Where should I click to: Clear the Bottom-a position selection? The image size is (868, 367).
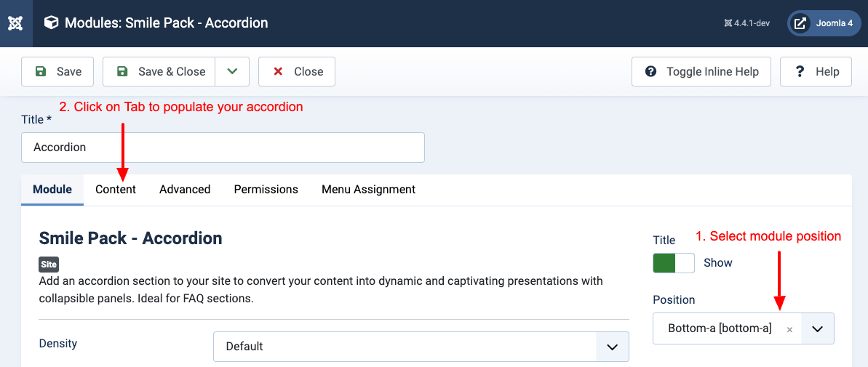[790, 329]
